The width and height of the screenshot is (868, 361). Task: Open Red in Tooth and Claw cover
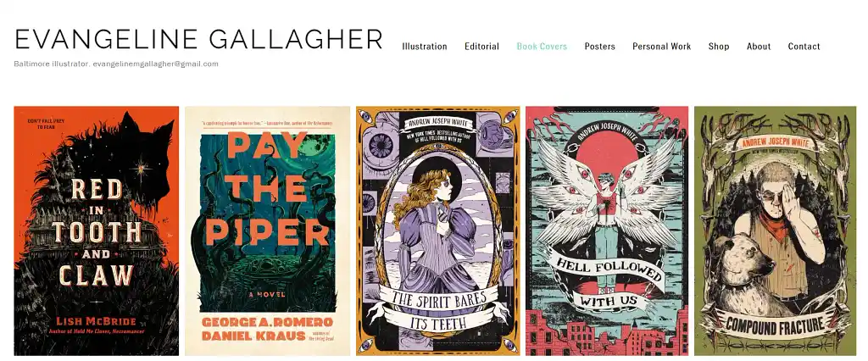pyautogui.click(x=97, y=230)
